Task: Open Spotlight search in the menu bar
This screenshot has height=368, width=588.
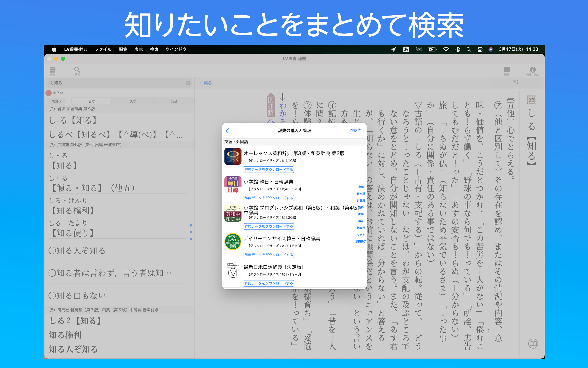Action: (x=469, y=49)
